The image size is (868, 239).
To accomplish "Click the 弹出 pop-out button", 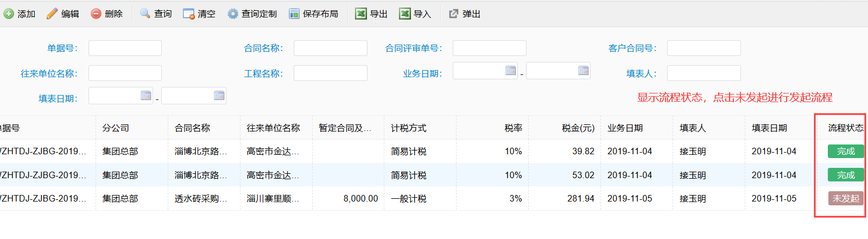I will tap(465, 14).
